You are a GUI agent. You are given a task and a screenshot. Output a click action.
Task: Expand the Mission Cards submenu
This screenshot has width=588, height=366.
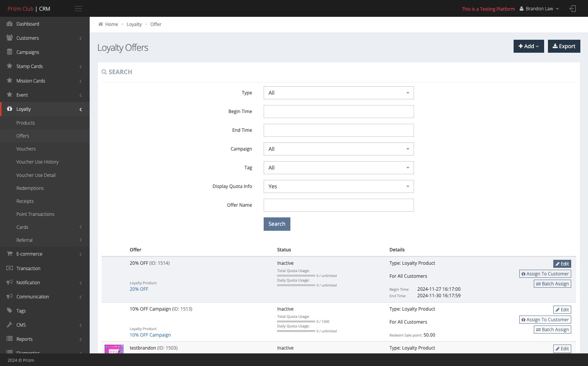[x=45, y=81]
